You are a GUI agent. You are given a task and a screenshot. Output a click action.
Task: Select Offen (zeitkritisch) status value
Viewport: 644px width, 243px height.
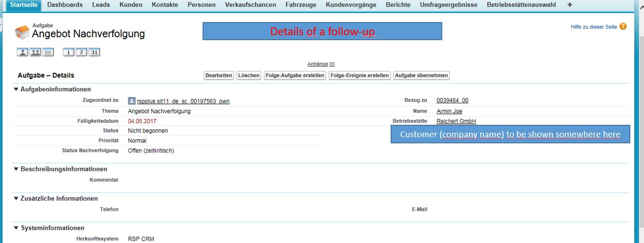click(151, 151)
